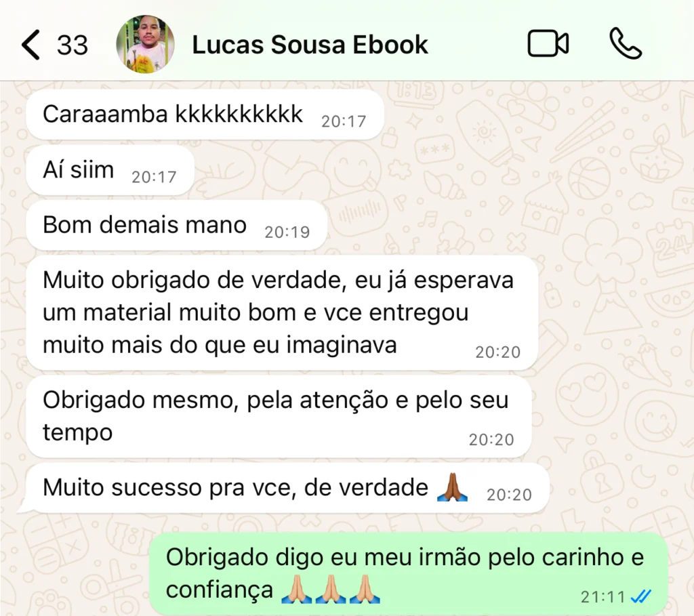Open contact info for Lucas Sousa Ebook

pyautogui.click(x=310, y=45)
